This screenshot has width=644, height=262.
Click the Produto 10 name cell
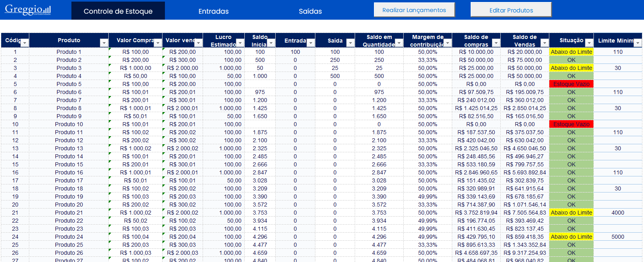(69, 124)
